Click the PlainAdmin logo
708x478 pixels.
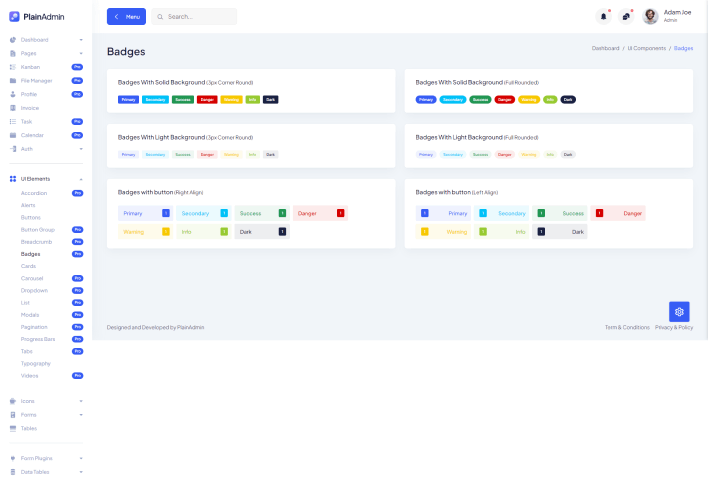pos(36,16)
